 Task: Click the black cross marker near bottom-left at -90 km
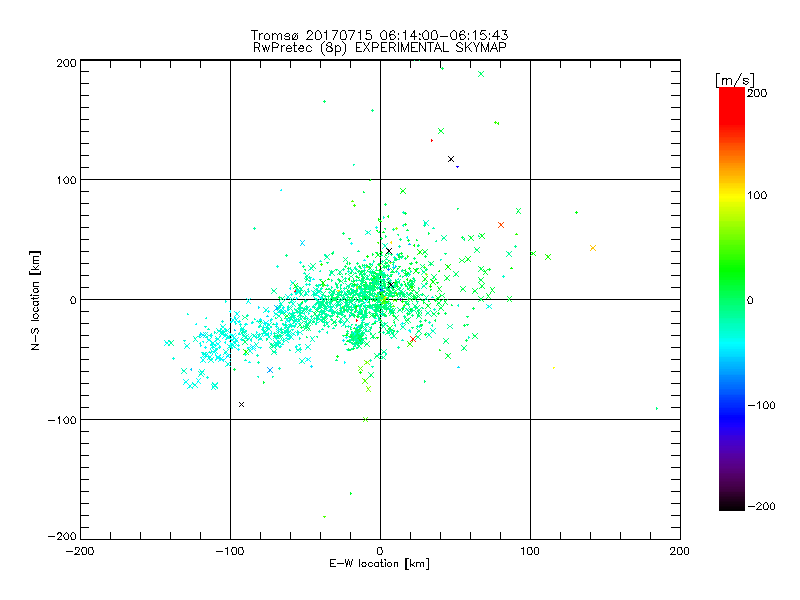[241, 405]
